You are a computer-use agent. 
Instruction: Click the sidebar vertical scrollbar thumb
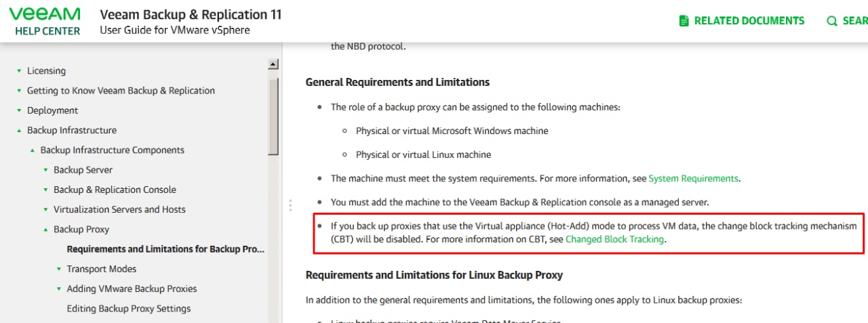pos(273,115)
